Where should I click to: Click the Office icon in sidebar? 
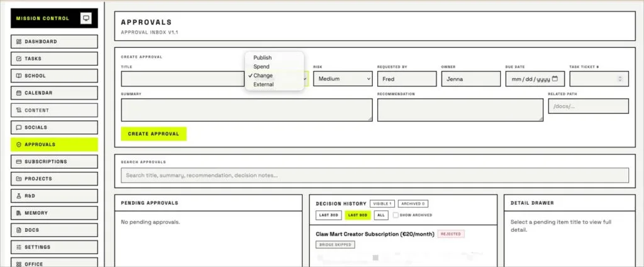(x=18, y=264)
